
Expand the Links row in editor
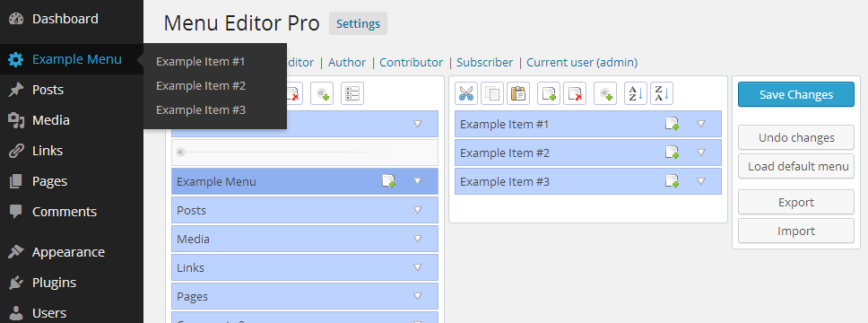pyautogui.click(x=418, y=267)
